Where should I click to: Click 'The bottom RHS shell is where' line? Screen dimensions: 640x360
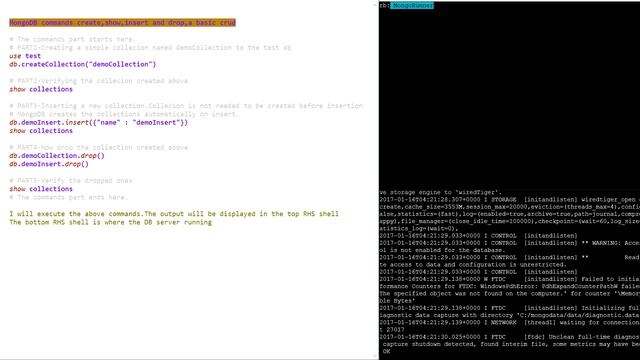pos(111,222)
